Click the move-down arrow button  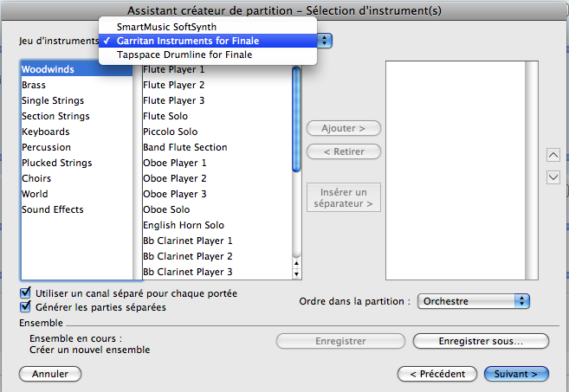554,177
